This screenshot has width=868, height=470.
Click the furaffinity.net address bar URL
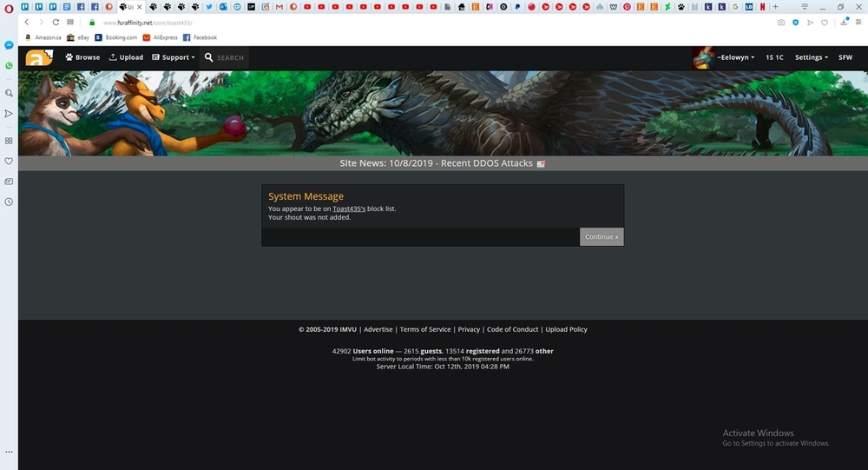pos(148,23)
